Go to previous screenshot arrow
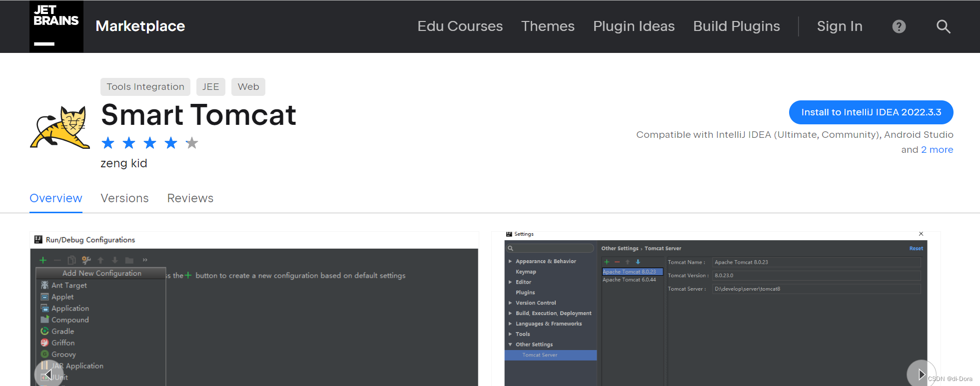This screenshot has width=980, height=386. coord(48,374)
